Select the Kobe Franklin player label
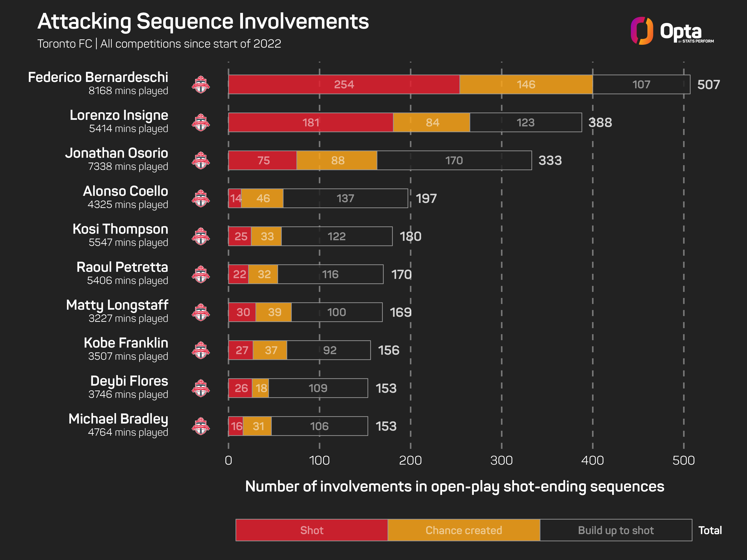 126,343
